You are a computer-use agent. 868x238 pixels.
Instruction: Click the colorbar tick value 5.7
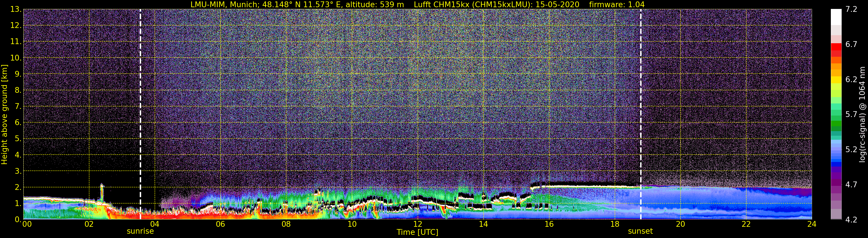(851, 114)
